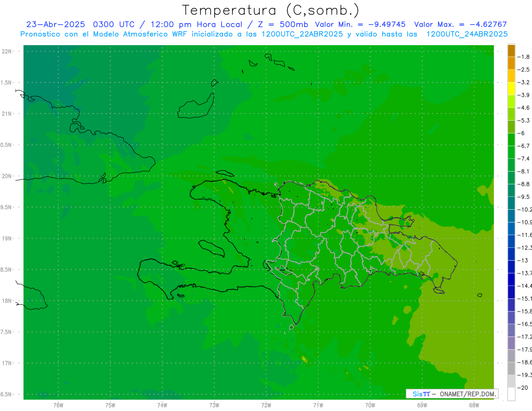
Task: Click the '22N' latitude axis label
Action: (x=8, y=51)
